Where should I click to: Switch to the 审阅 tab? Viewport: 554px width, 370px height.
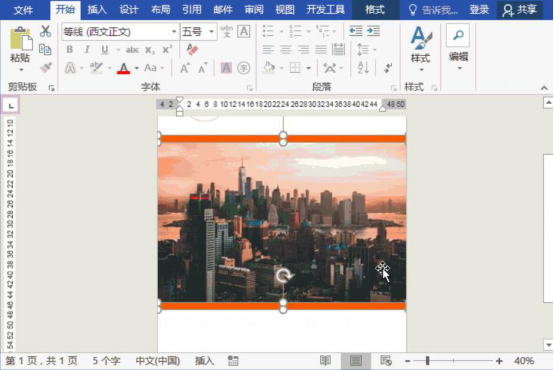point(254,10)
